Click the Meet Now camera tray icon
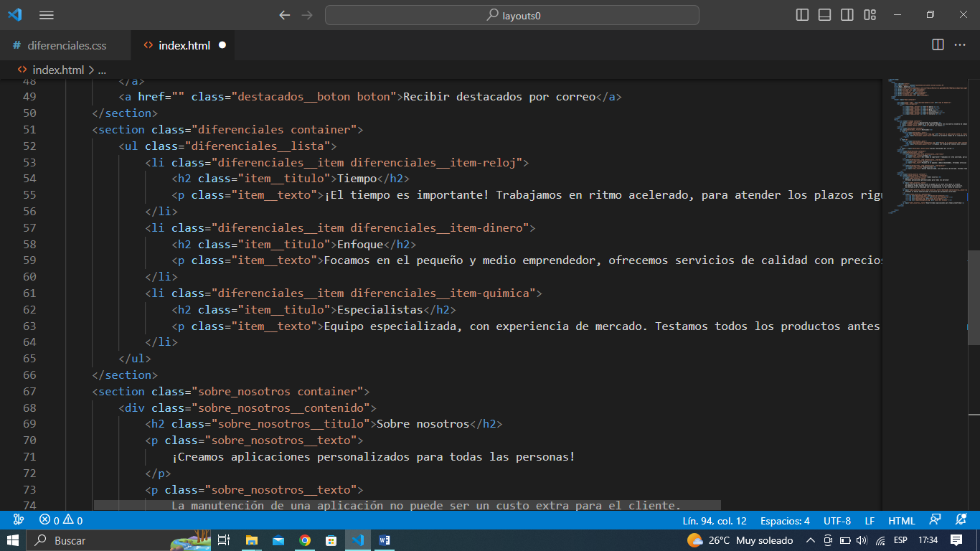Image resolution: width=980 pixels, height=551 pixels. pos(828,540)
